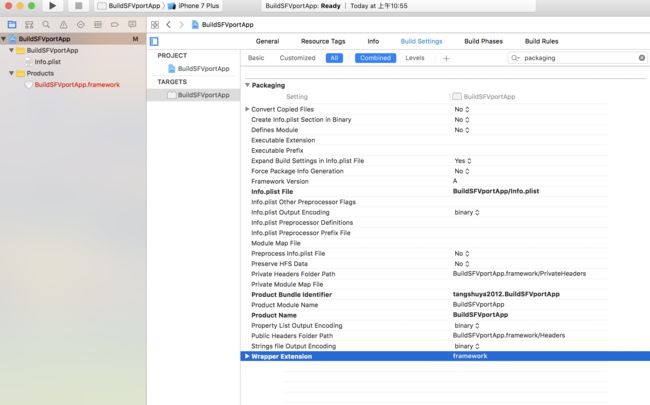The height and width of the screenshot is (405, 650).
Task: Click the BuildSFVportApp file icon in jump bar
Action: coord(195,24)
